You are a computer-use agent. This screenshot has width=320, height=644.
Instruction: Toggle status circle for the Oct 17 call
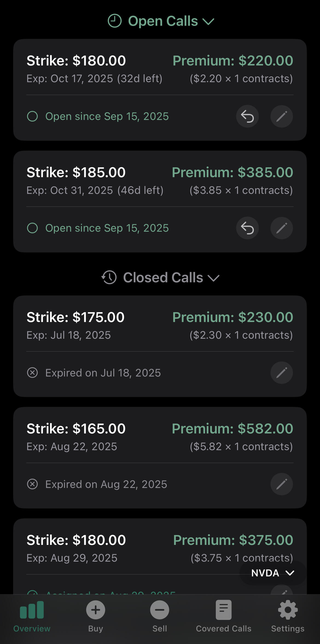[x=33, y=116]
